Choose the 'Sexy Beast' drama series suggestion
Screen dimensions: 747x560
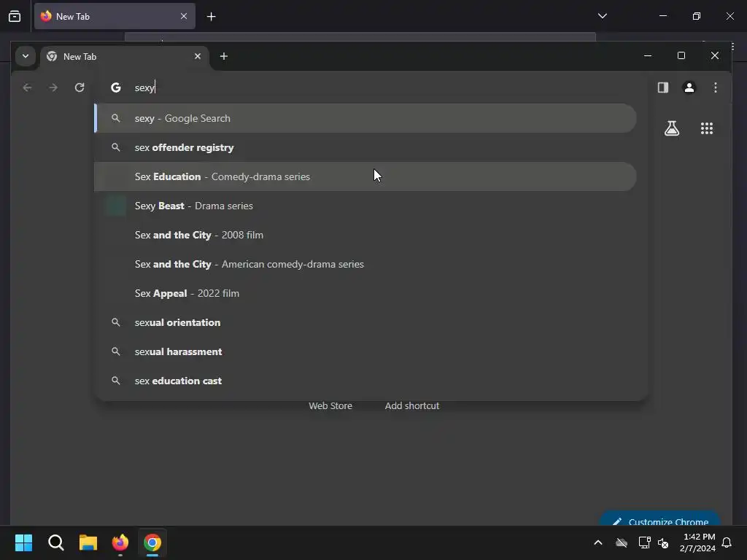tap(365, 206)
